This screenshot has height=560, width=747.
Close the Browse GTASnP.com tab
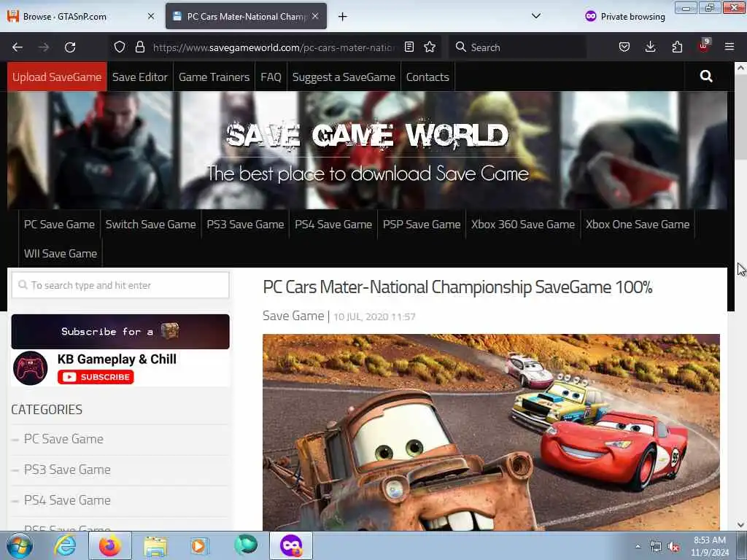tap(151, 16)
